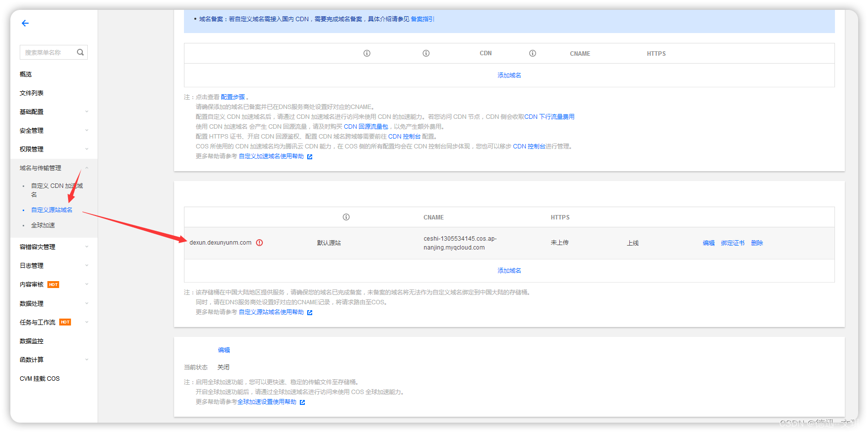Click the info icon left of CDN column
This screenshot has height=433, width=868.
point(426,53)
